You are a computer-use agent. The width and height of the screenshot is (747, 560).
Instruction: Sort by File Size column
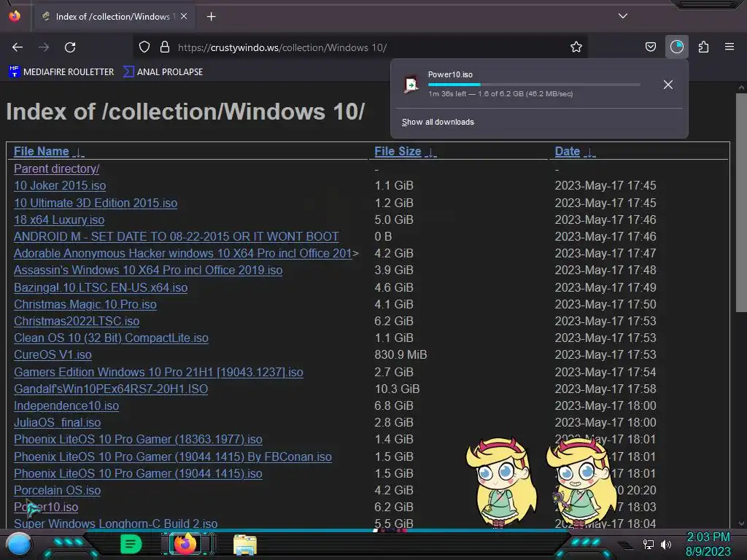pyautogui.click(x=398, y=152)
